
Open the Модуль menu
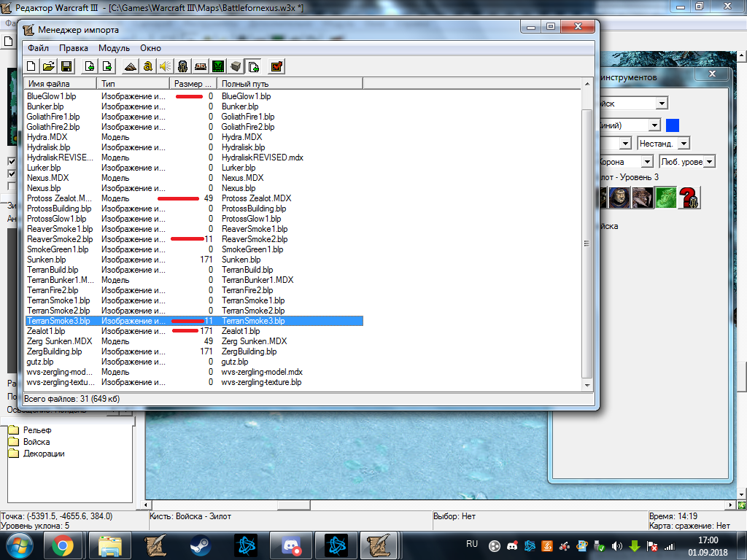(x=114, y=48)
